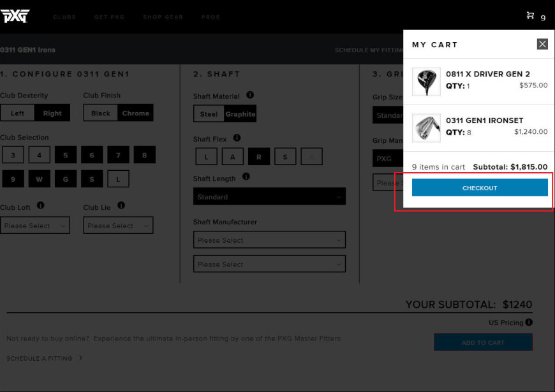Select S shaft flex

[285, 157]
